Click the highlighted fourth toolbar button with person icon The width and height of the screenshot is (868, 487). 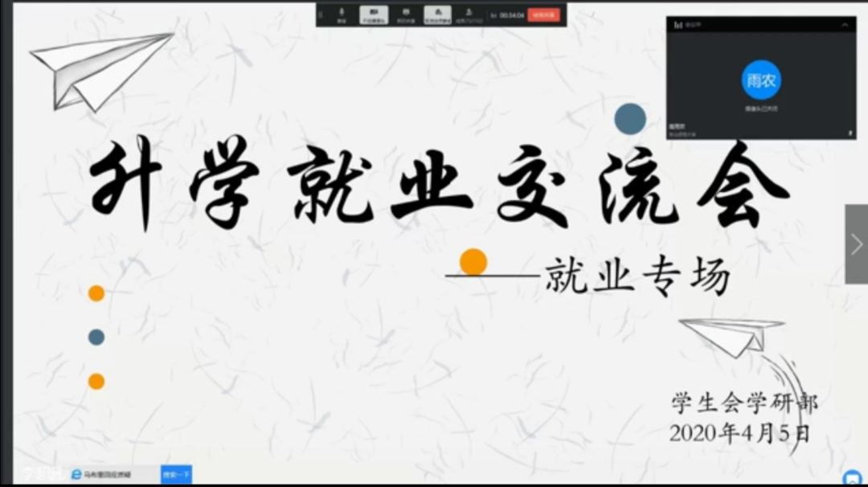pyautogui.click(x=437, y=14)
